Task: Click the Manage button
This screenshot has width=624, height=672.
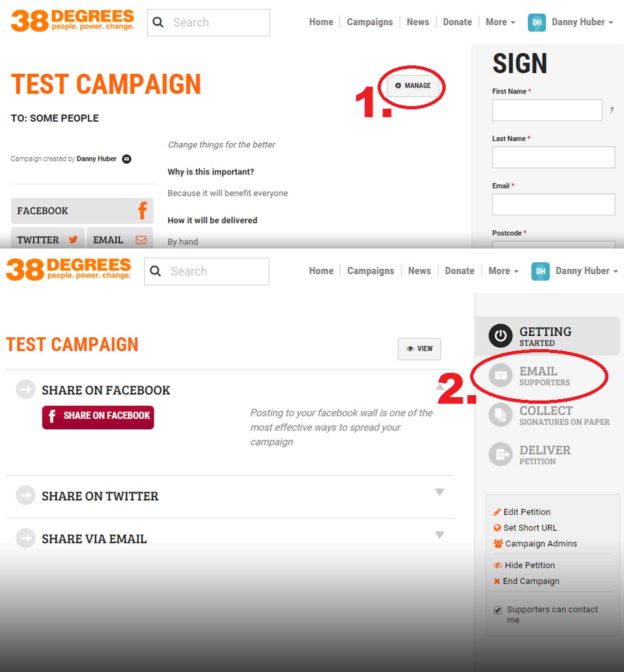Action: tap(413, 86)
